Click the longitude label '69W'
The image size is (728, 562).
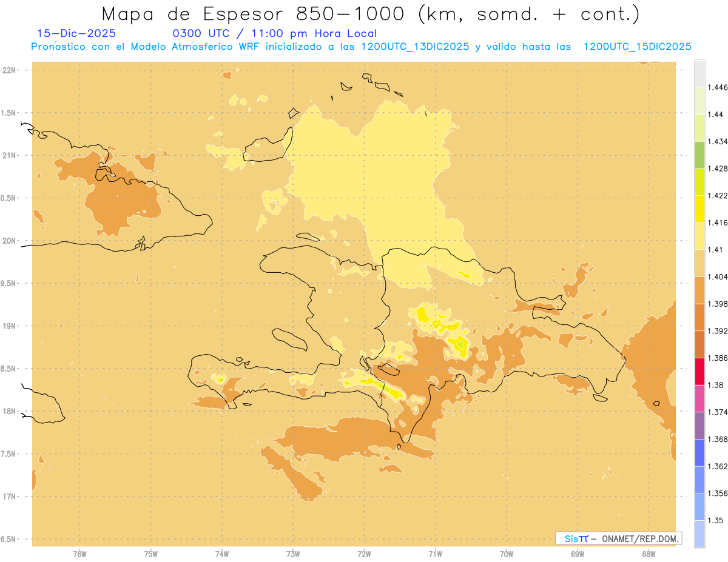coord(578,554)
